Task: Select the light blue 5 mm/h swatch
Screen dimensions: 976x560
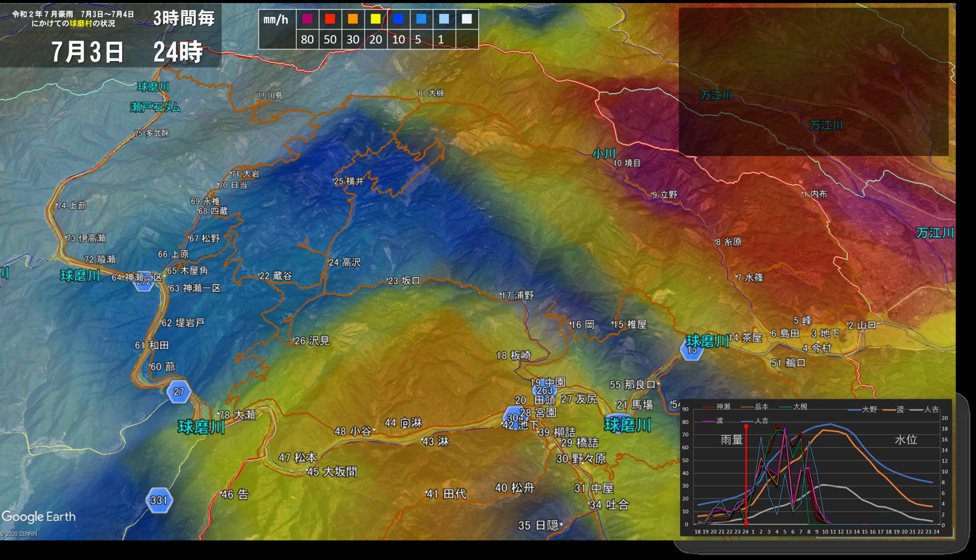Action: pyautogui.click(x=421, y=19)
